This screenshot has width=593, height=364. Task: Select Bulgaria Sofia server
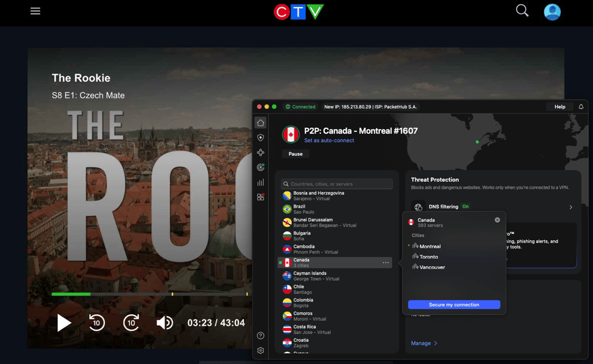(x=335, y=236)
